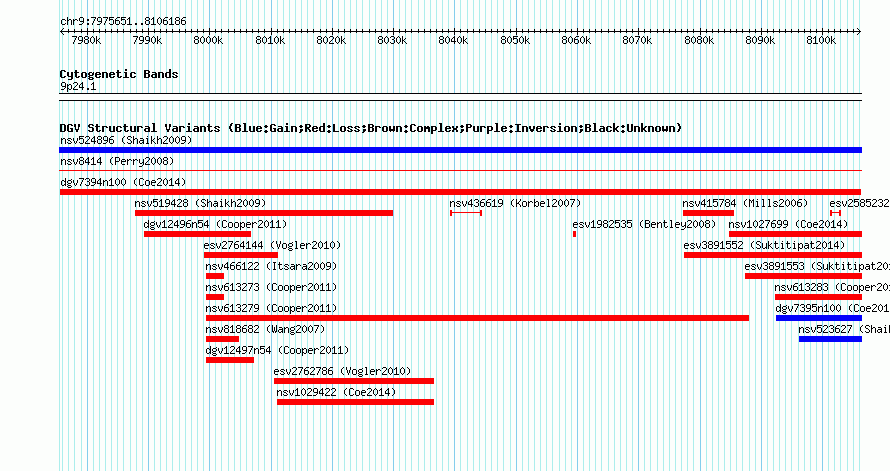Select the 9p24.1 band label
The image size is (890, 471).
tap(78, 86)
